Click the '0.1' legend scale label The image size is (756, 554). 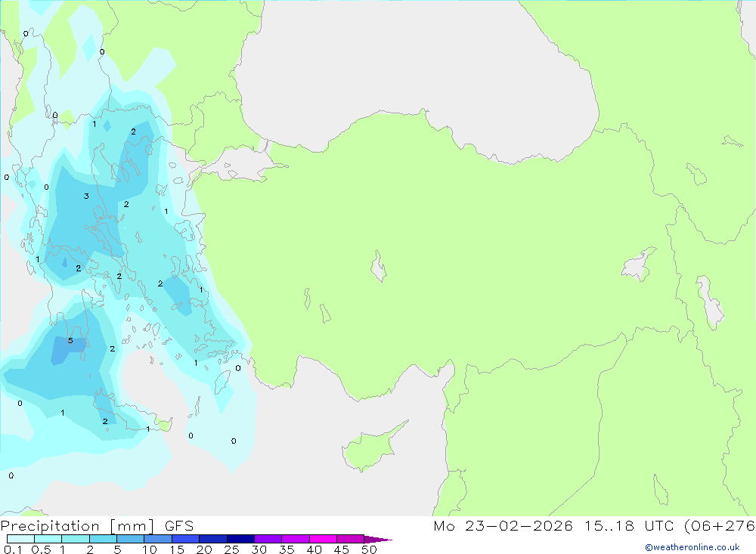coord(13,549)
